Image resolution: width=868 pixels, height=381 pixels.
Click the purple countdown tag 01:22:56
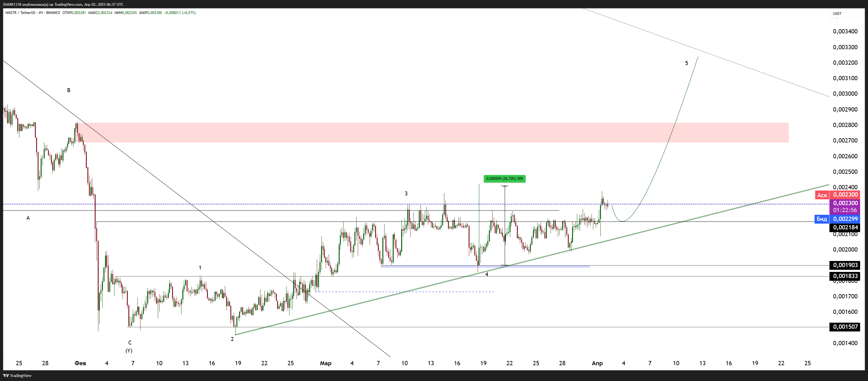point(845,210)
